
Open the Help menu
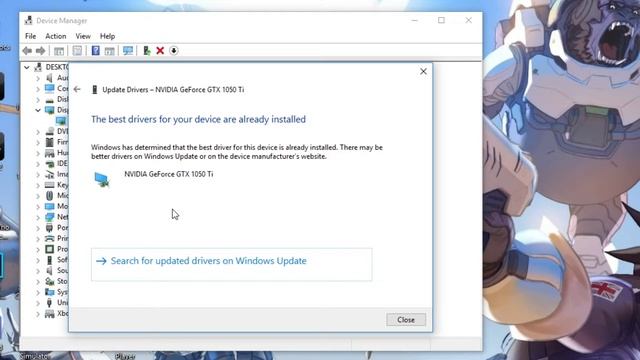pos(107,36)
